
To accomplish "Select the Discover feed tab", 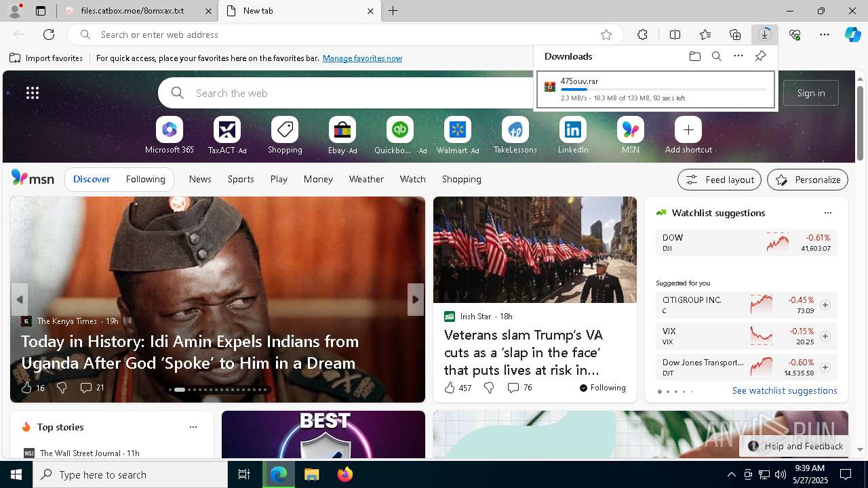I will click(92, 179).
